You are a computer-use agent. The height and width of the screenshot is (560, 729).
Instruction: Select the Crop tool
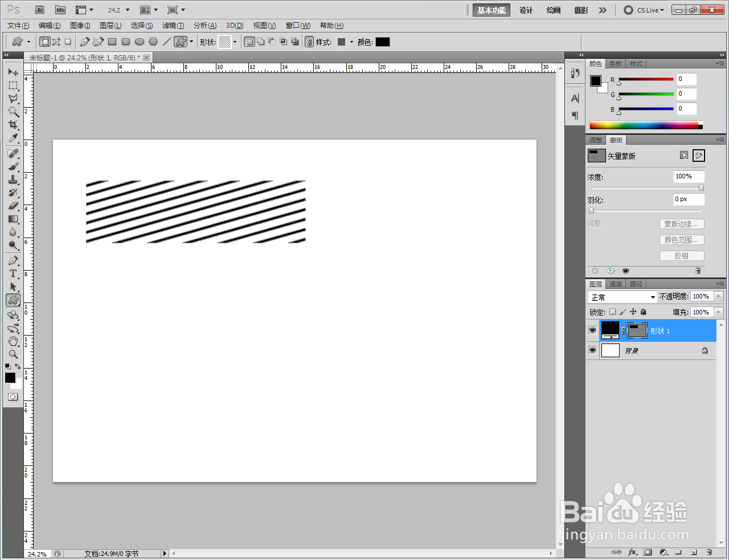point(13,125)
